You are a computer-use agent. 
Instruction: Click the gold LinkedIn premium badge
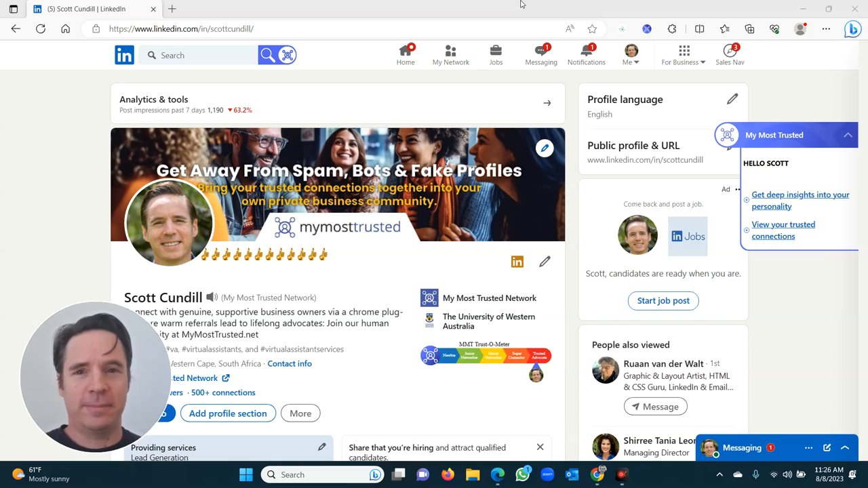click(517, 262)
